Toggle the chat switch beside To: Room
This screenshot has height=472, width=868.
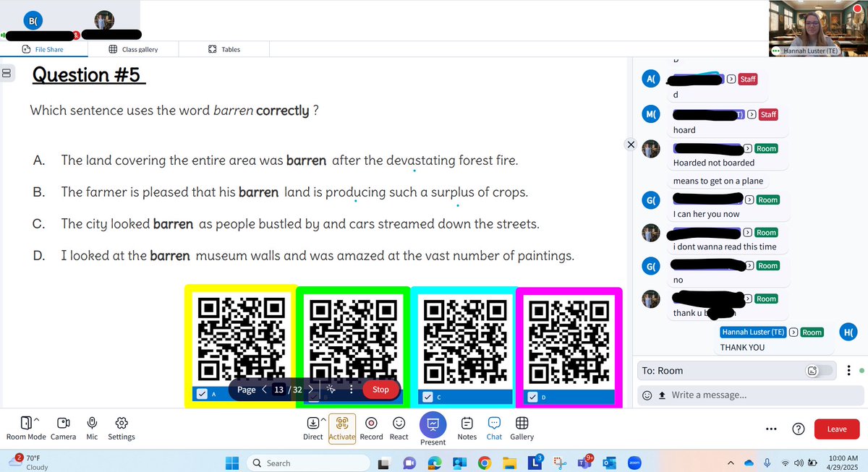tap(818, 371)
